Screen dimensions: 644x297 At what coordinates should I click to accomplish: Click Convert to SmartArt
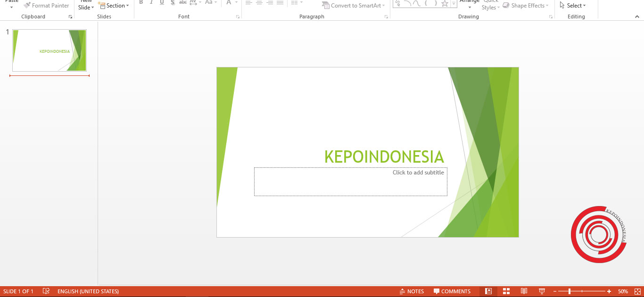coord(354,6)
